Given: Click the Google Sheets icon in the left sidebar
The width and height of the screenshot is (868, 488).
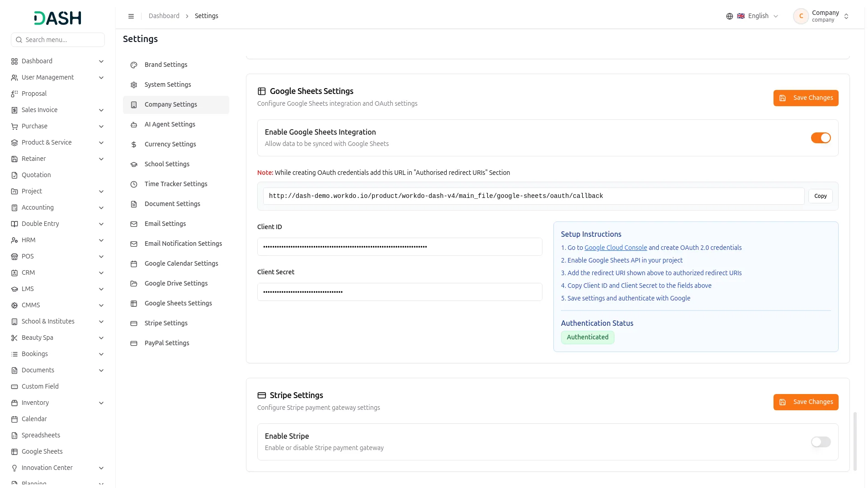Looking at the screenshot, I should pos(14,452).
